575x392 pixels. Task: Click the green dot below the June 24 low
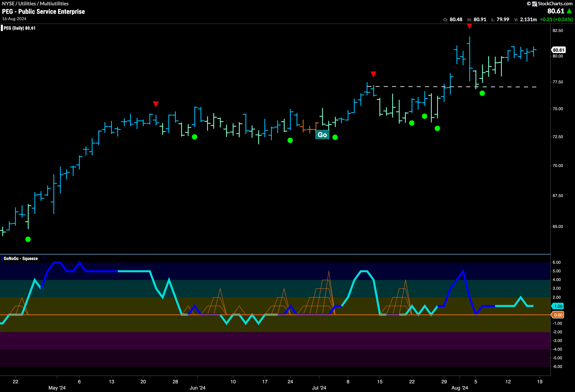coord(290,140)
